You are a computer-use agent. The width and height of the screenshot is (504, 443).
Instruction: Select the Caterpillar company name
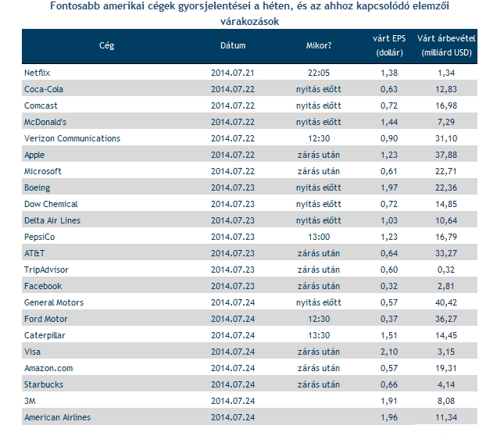[45, 335]
